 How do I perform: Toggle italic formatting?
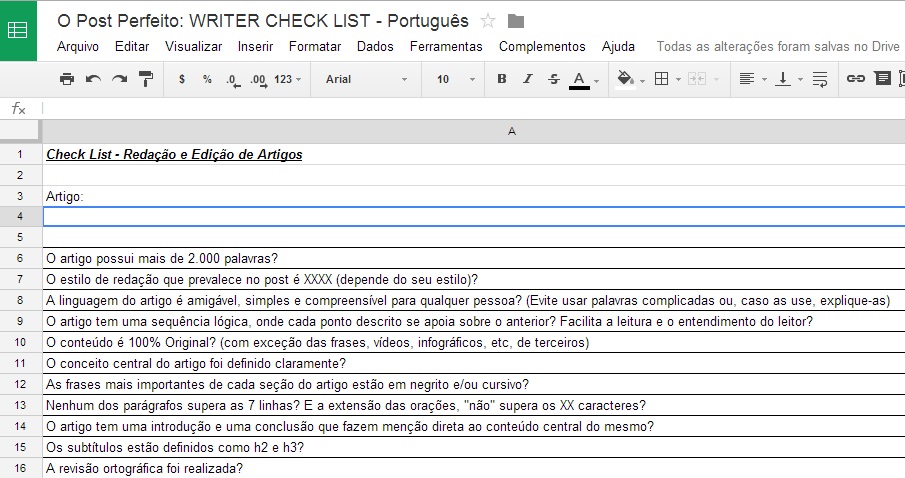(x=528, y=79)
